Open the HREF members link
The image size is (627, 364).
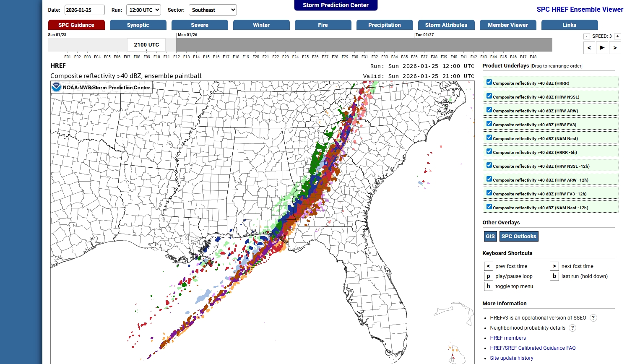coord(507,338)
